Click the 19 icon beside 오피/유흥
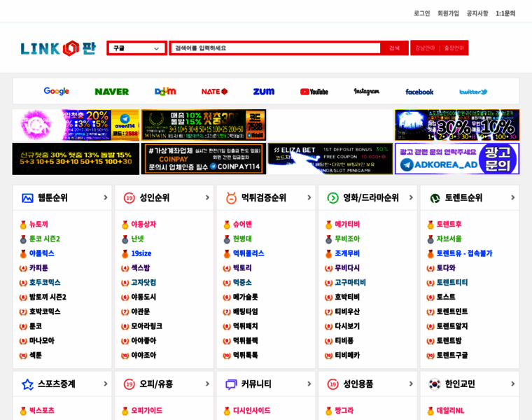532x420 pixels. [129, 384]
